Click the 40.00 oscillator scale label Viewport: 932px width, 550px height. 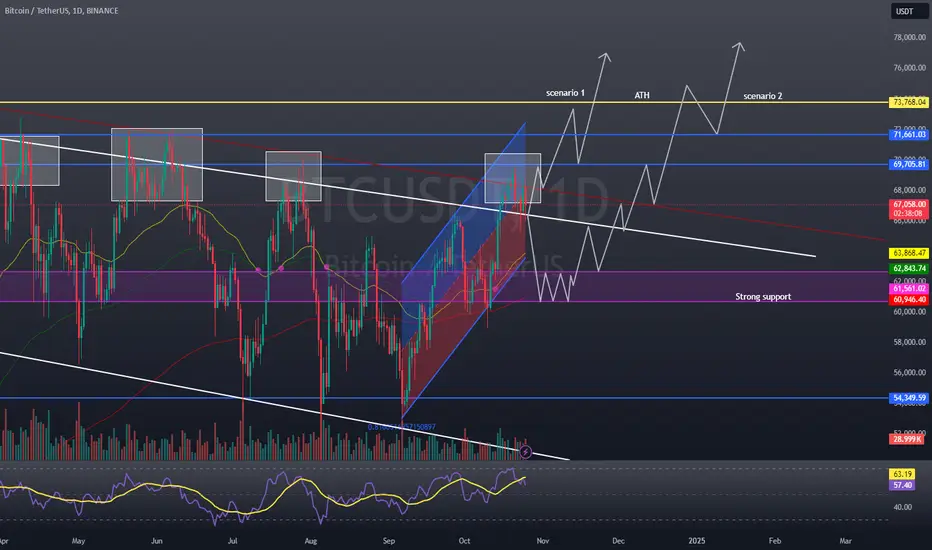click(x=902, y=507)
